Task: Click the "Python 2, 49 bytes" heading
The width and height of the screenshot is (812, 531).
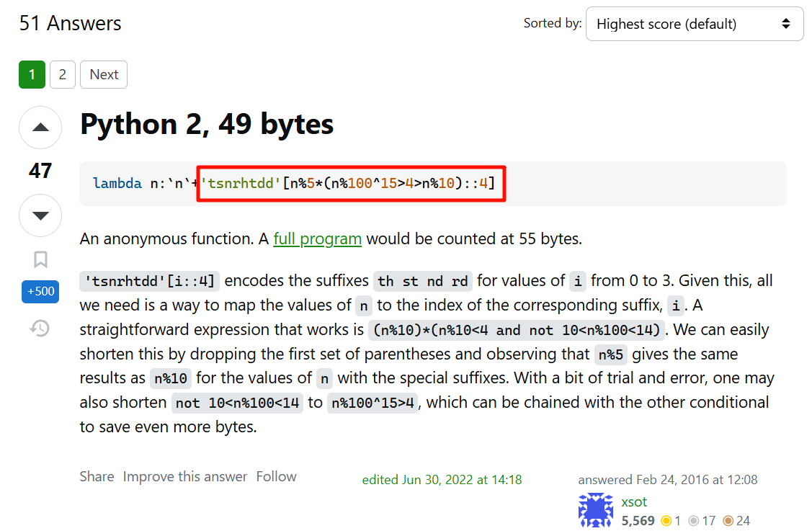Action: pos(207,125)
